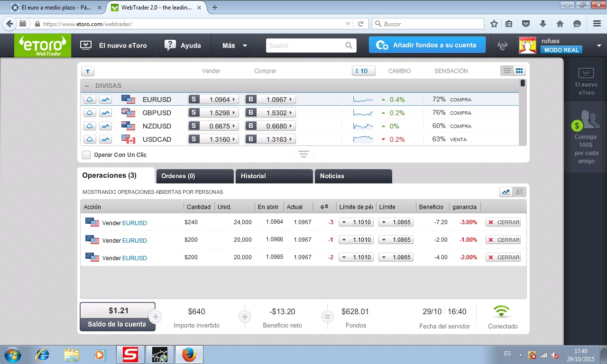Go to the Firefox home page icon
The width and height of the screenshot is (607, 364).
[560, 24]
